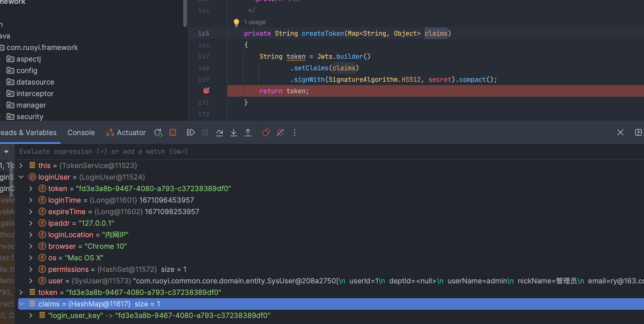
Task: Click the Rerun debug icon
Action: [x=159, y=133]
